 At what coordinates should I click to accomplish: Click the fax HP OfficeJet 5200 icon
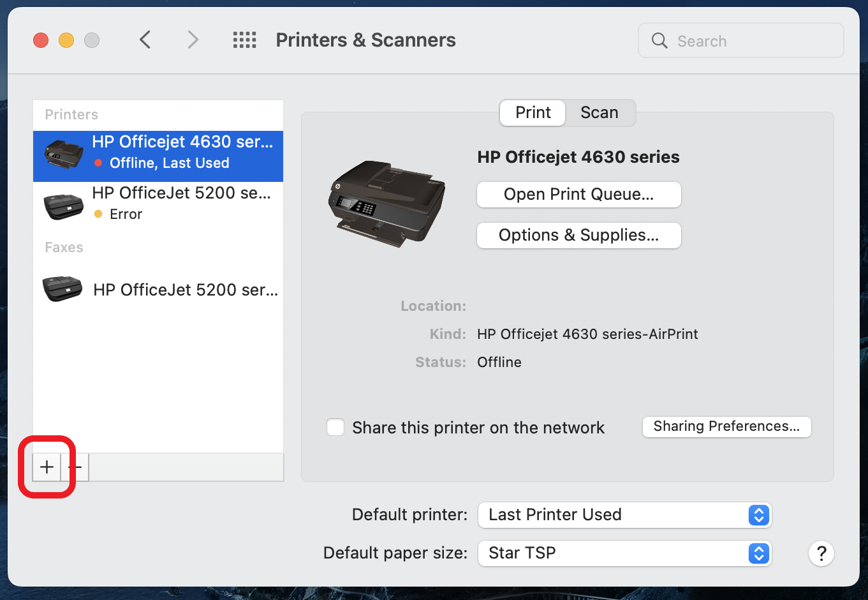click(x=63, y=289)
